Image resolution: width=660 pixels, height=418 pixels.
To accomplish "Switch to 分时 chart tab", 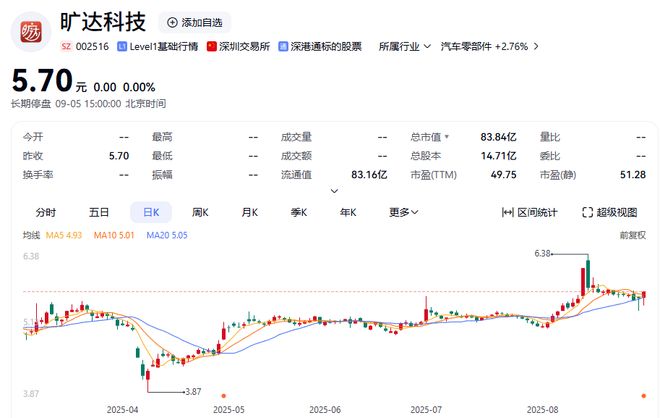I will pos(46,212).
